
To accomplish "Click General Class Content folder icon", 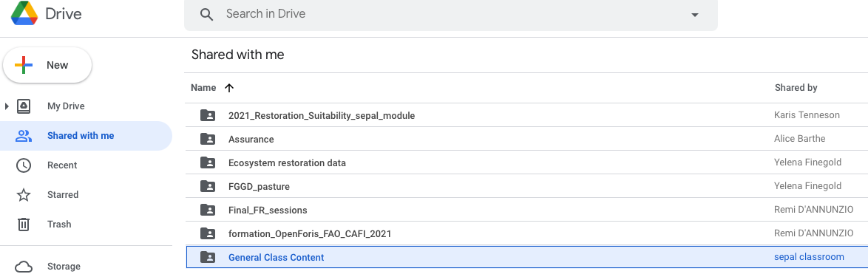I will [x=208, y=257].
